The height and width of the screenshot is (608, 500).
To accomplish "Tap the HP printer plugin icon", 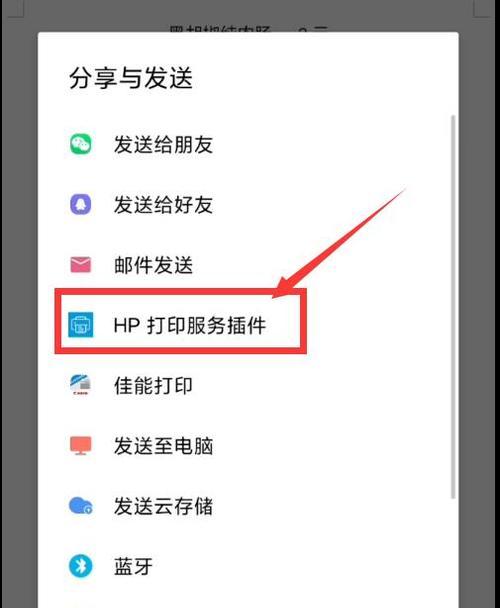I will (x=81, y=325).
